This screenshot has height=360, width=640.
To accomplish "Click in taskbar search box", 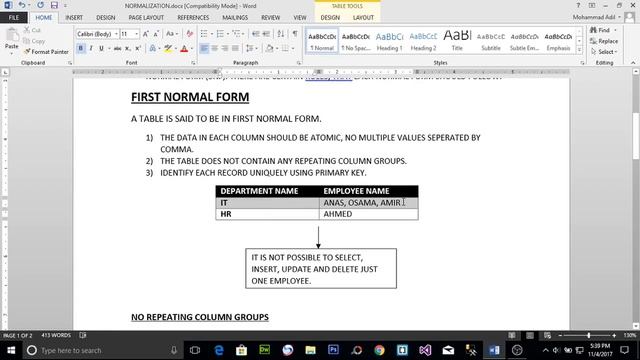I will [102, 350].
